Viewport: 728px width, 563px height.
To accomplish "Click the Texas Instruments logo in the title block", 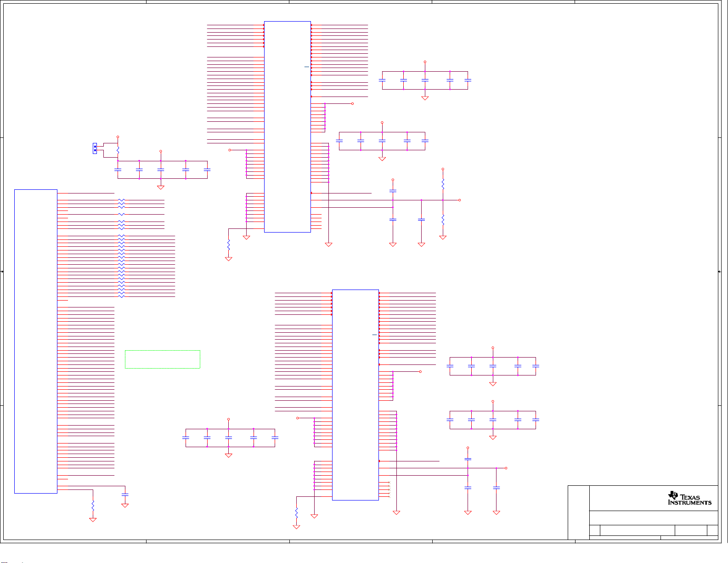I will [689, 498].
